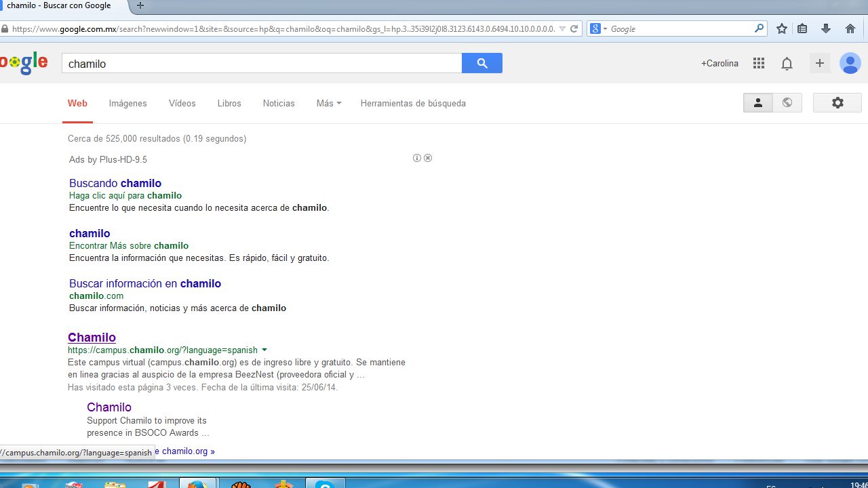The image size is (868, 488).
Task: Click the padlock site identity icon
Action: tap(5, 29)
